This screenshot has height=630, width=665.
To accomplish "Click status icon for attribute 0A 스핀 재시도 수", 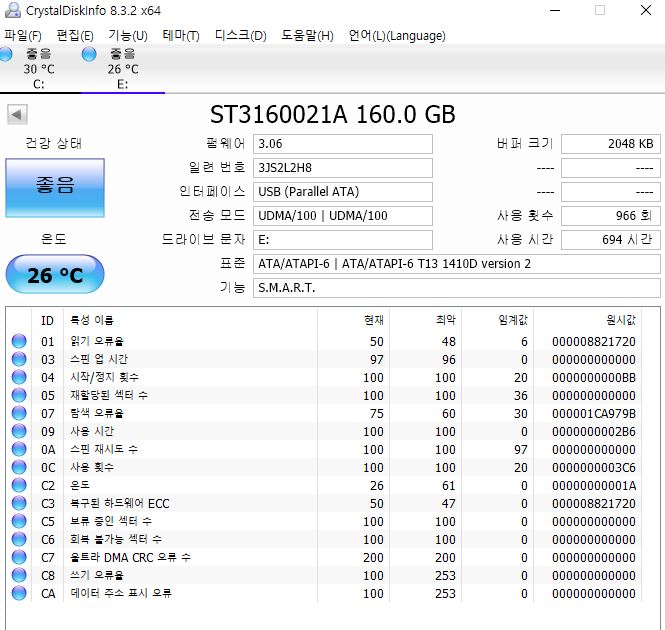I will 19,449.
